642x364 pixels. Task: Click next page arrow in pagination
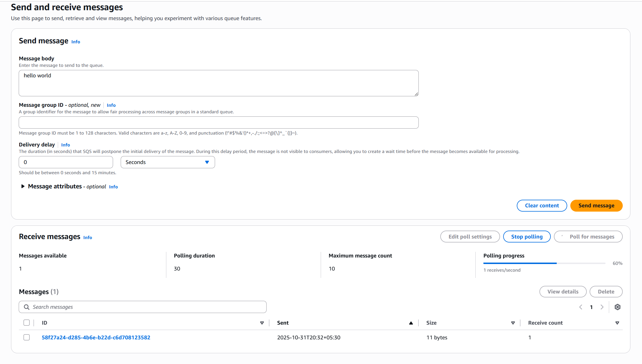(x=602, y=307)
